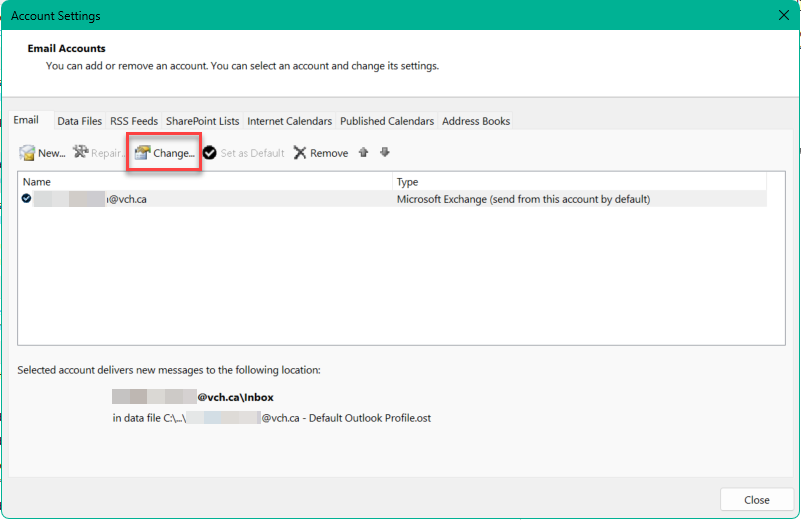801x520 pixels.
Task: Open the RSS Feeds tab
Action: (x=134, y=121)
